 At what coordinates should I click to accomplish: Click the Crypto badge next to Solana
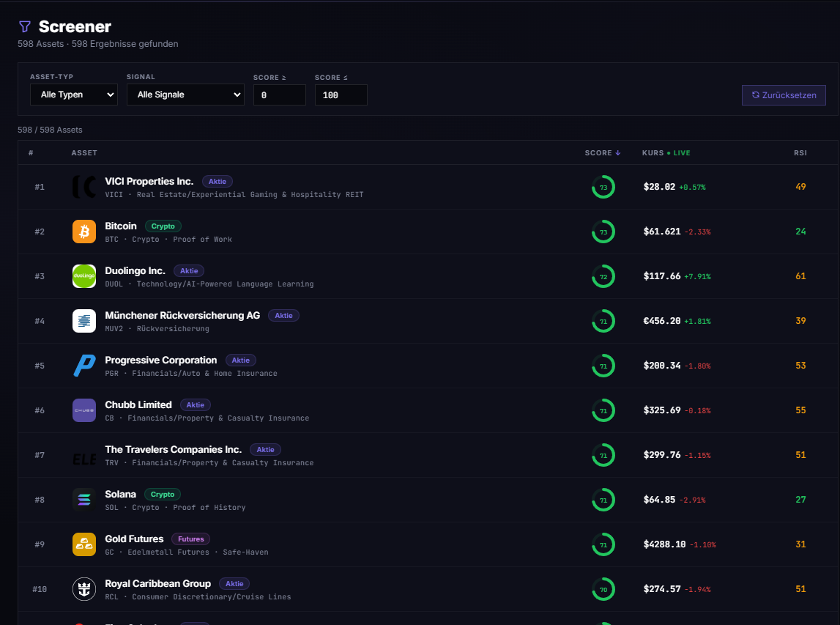click(x=163, y=494)
